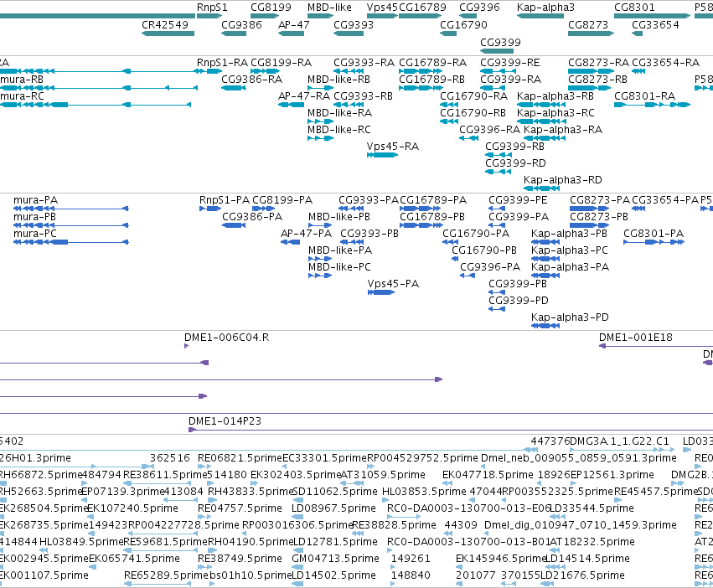This screenshot has width=713, height=588.
Task: Click CG16789-RB transcript label
Action: 432,80
